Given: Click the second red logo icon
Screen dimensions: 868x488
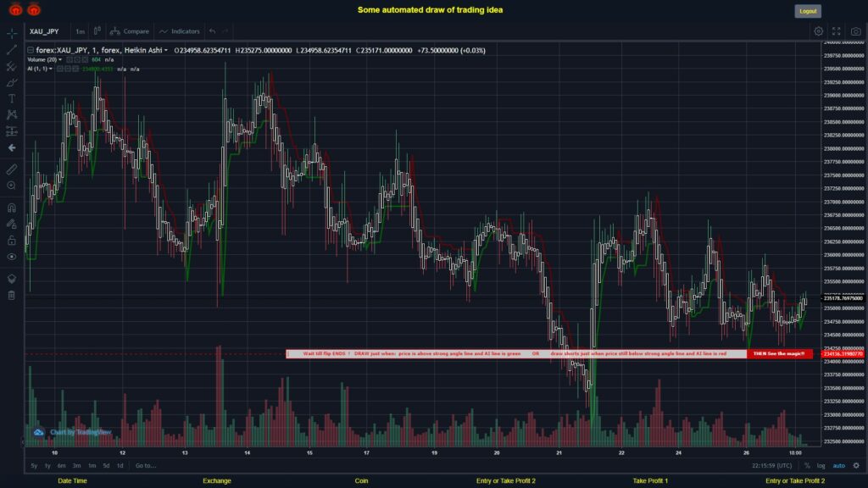Looking at the screenshot, I should (34, 9).
